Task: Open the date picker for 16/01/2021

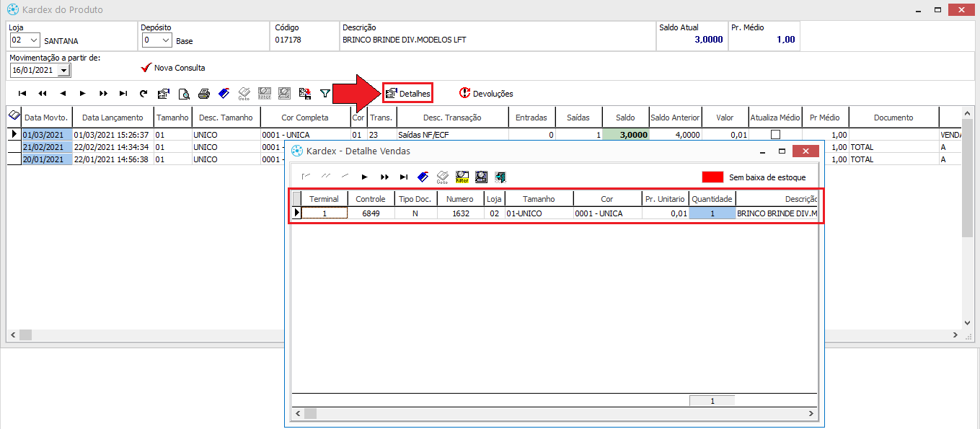Action: pyautogui.click(x=63, y=71)
